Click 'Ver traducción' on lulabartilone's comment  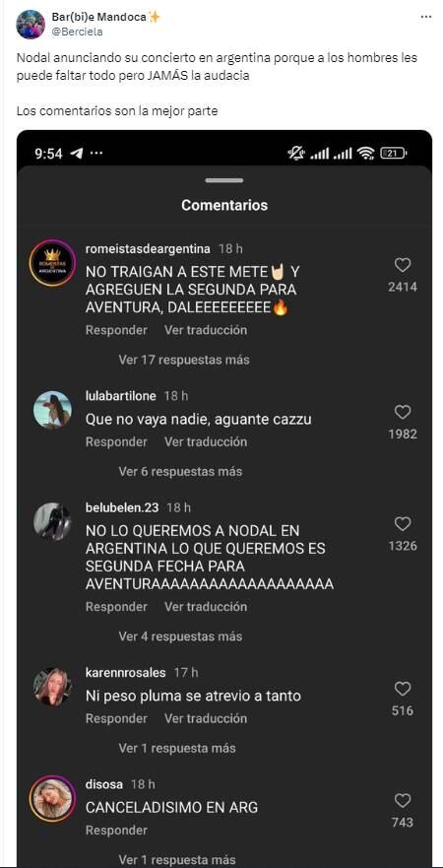tap(206, 441)
